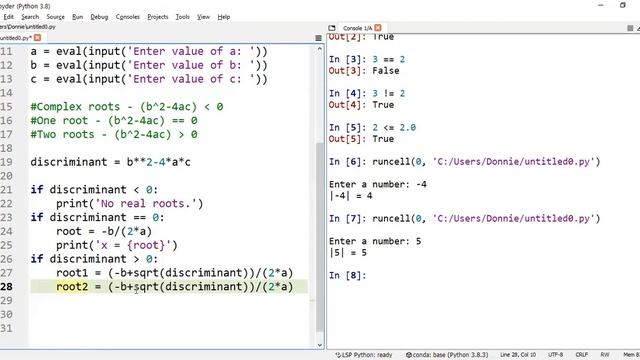The width and height of the screenshot is (640, 360).
Task: Click the editor scrollbar up arrow
Action: point(320,49)
